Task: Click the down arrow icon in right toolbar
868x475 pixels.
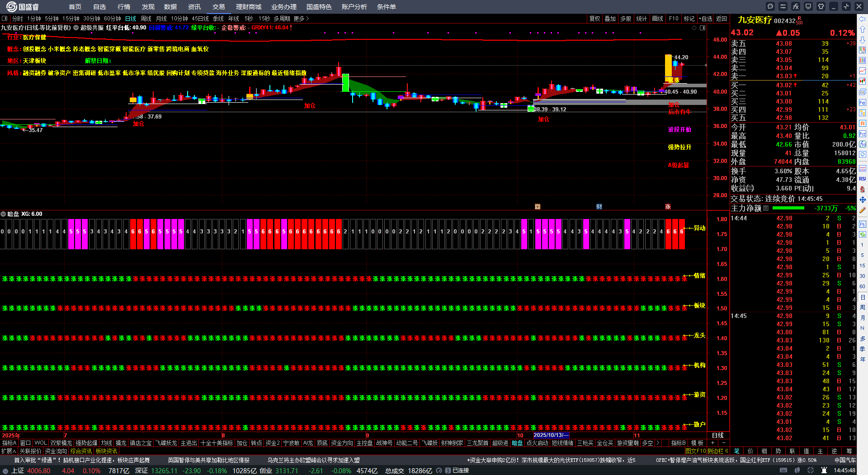Action: 863,39
